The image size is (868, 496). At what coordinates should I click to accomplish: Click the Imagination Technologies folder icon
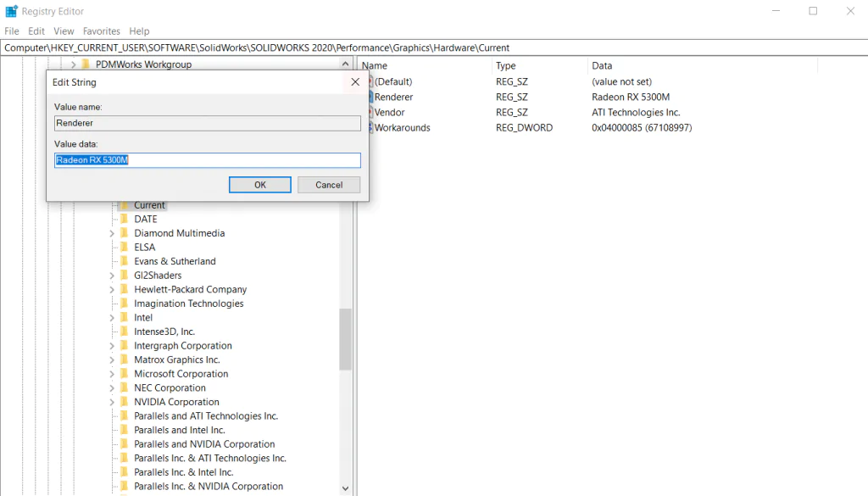point(124,304)
